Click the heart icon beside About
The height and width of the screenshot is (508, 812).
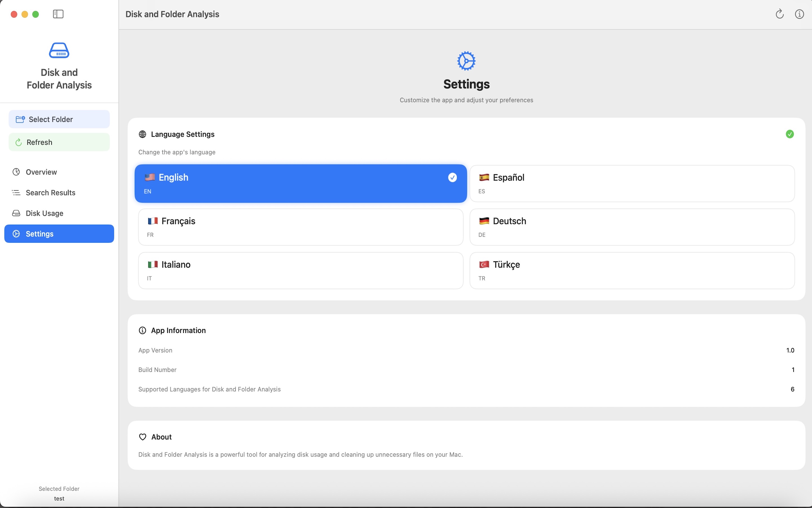[x=143, y=437]
